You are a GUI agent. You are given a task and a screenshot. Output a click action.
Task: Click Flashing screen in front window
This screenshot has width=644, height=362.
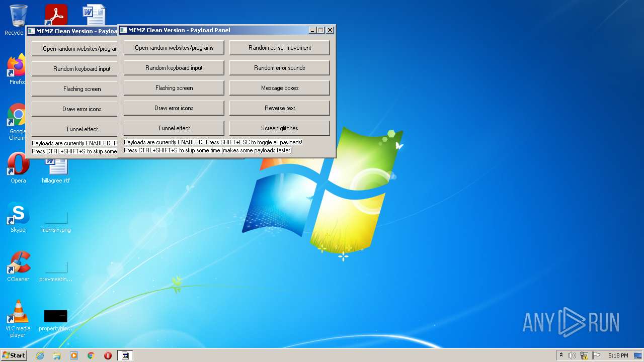174,88
